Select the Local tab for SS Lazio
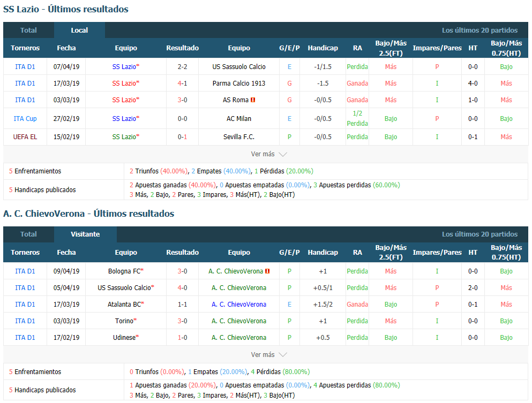Screen dimensions: 532x403 [x=79, y=30]
